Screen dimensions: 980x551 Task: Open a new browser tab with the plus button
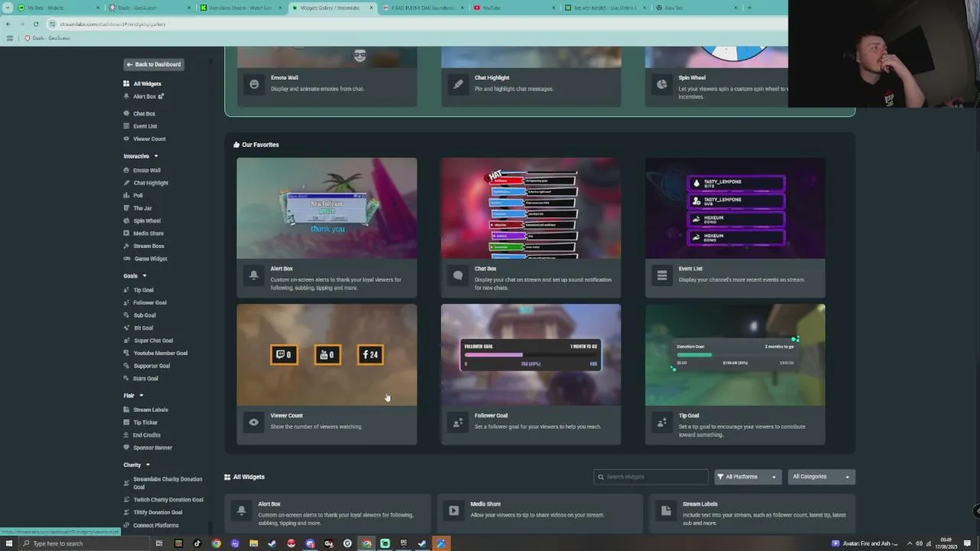(x=750, y=8)
